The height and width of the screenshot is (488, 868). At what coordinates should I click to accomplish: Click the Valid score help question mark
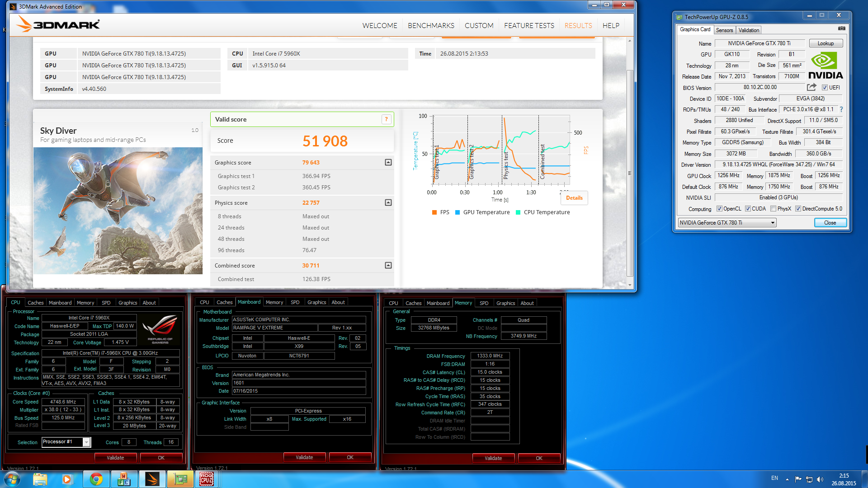(x=386, y=119)
